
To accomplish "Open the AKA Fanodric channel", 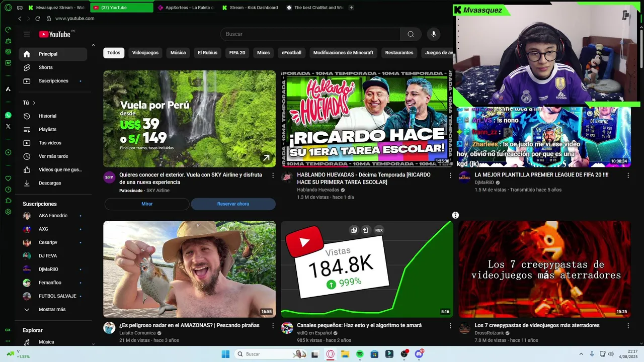I will pos(53,216).
